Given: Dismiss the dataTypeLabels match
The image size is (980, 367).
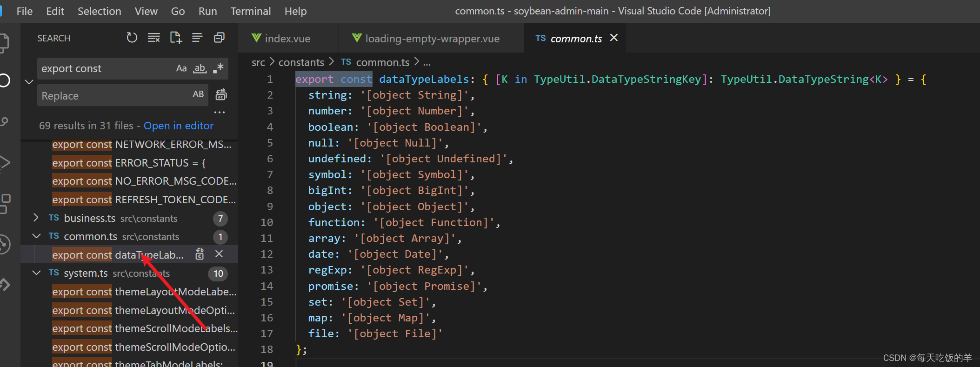Looking at the screenshot, I should (x=219, y=254).
